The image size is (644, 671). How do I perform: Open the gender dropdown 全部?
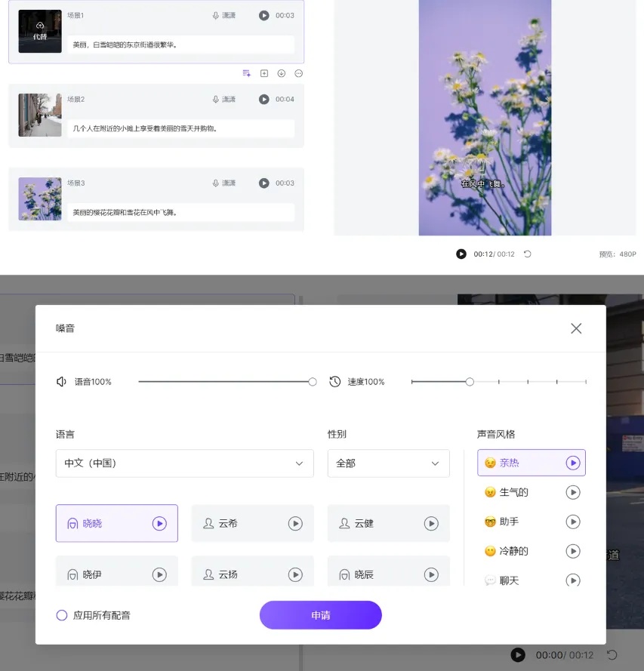pyautogui.click(x=389, y=463)
